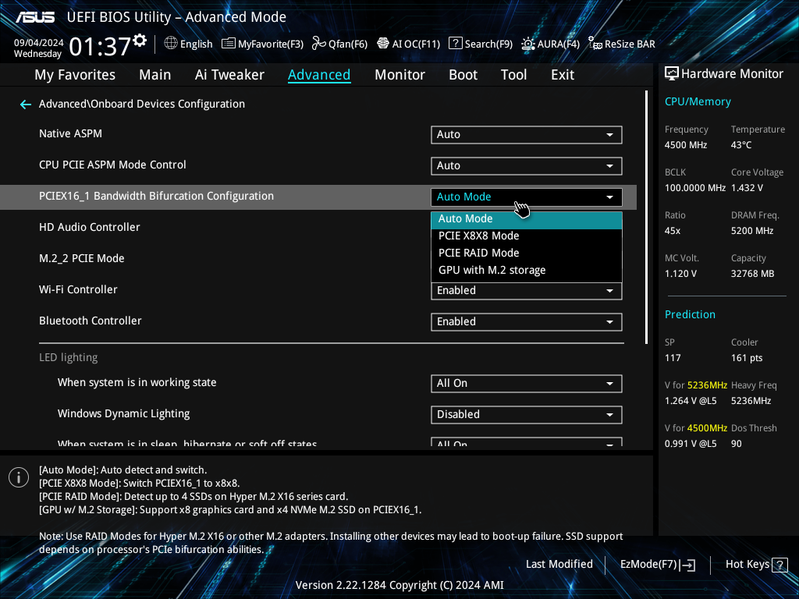Click the back arrow beside Advanced\Onboard Devices Configuration
This screenshot has height=599, width=799.
click(x=25, y=104)
